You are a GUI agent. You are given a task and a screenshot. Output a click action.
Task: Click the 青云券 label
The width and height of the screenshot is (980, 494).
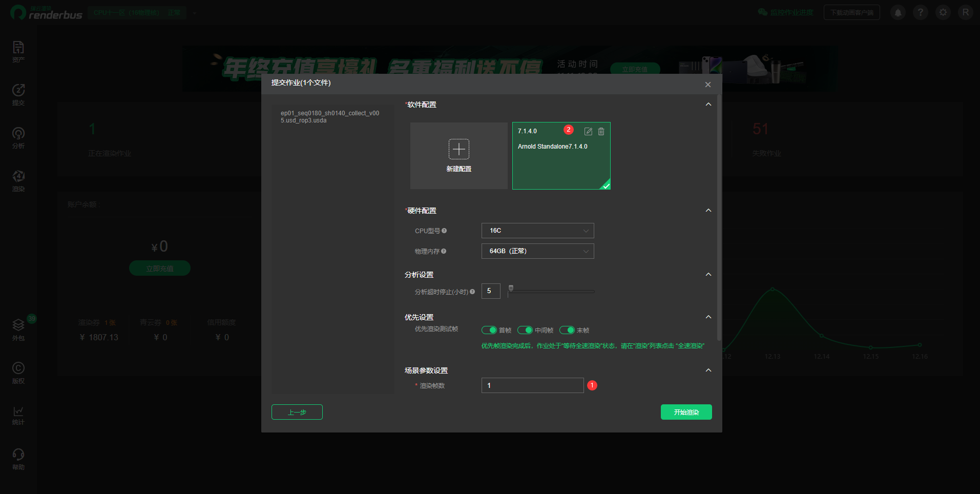tap(151, 322)
